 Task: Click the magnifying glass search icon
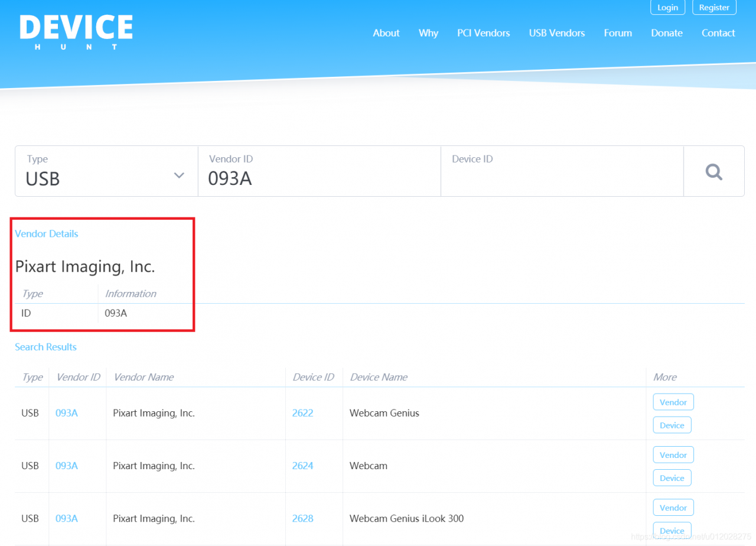tap(713, 171)
